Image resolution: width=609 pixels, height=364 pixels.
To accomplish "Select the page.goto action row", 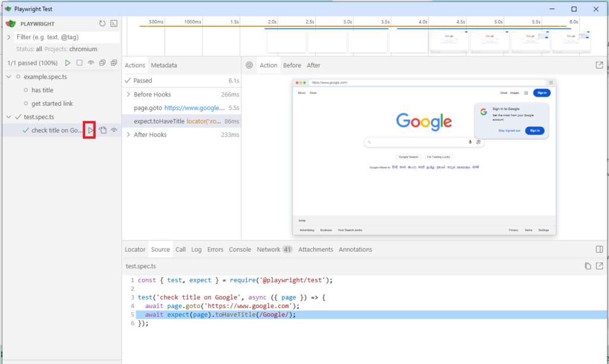I will [182, 108].
